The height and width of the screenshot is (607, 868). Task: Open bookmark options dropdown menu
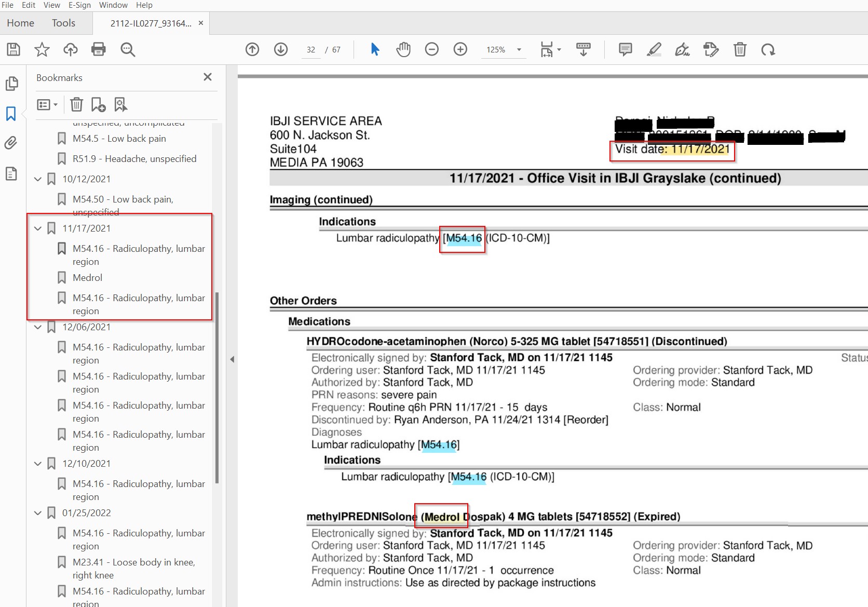pyautogui.click(x=47, y=105)
